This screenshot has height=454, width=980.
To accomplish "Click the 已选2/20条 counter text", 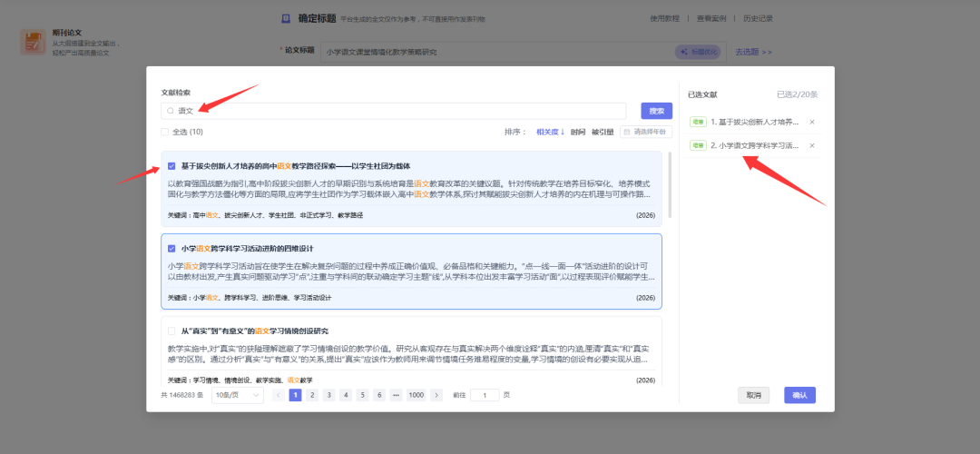I will [797, 94].
